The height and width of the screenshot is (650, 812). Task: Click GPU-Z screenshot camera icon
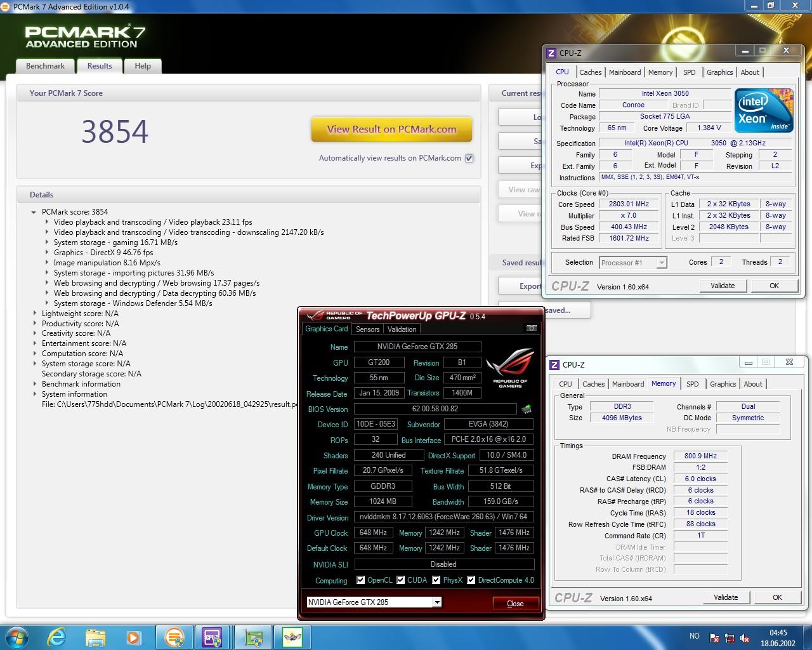532,328
